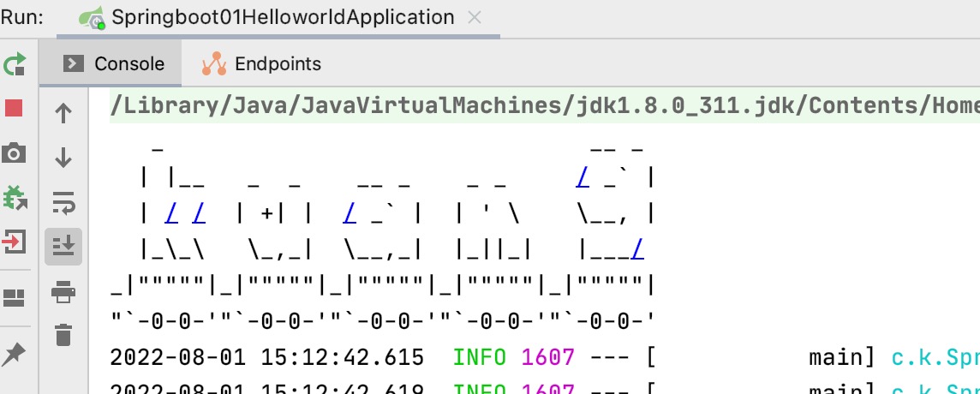Click the green INFO level in the first log line

pyautogui.click(x=480, y=358)
